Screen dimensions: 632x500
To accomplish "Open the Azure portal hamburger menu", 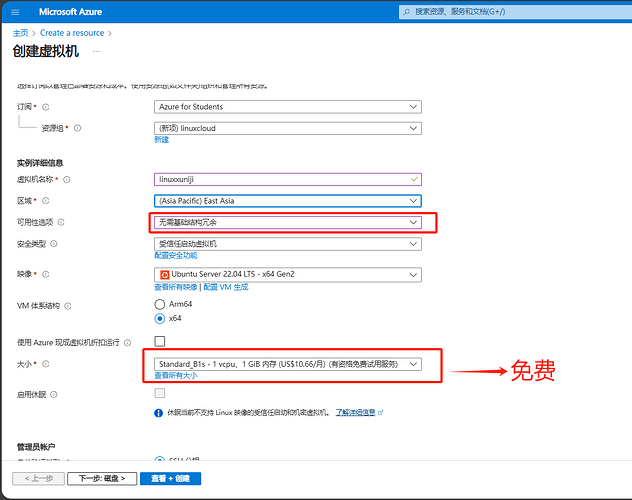I will 15,12.
